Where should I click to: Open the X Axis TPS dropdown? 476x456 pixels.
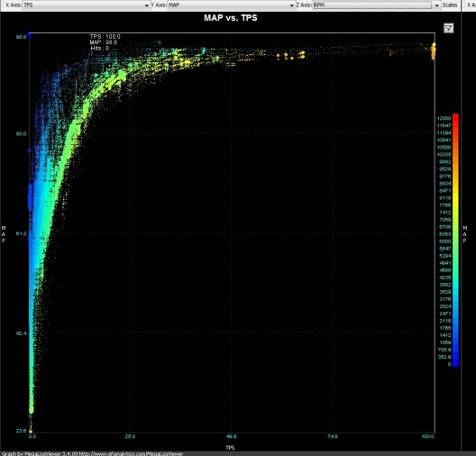(x=87, y=5)
